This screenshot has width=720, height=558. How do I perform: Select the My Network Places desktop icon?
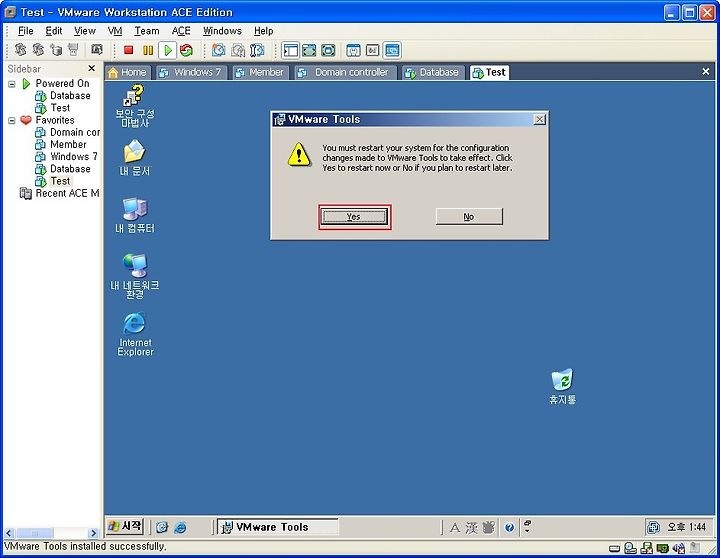tap(135, 276)
